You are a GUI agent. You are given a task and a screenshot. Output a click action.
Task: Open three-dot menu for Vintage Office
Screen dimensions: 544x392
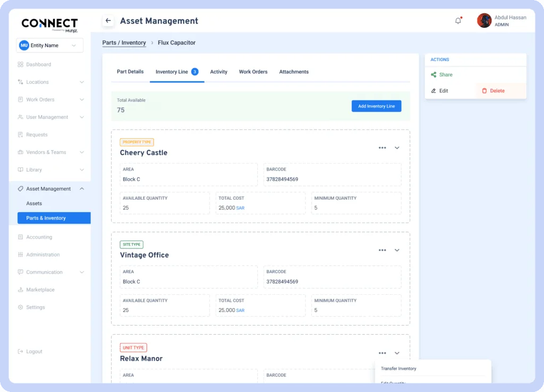382,250
